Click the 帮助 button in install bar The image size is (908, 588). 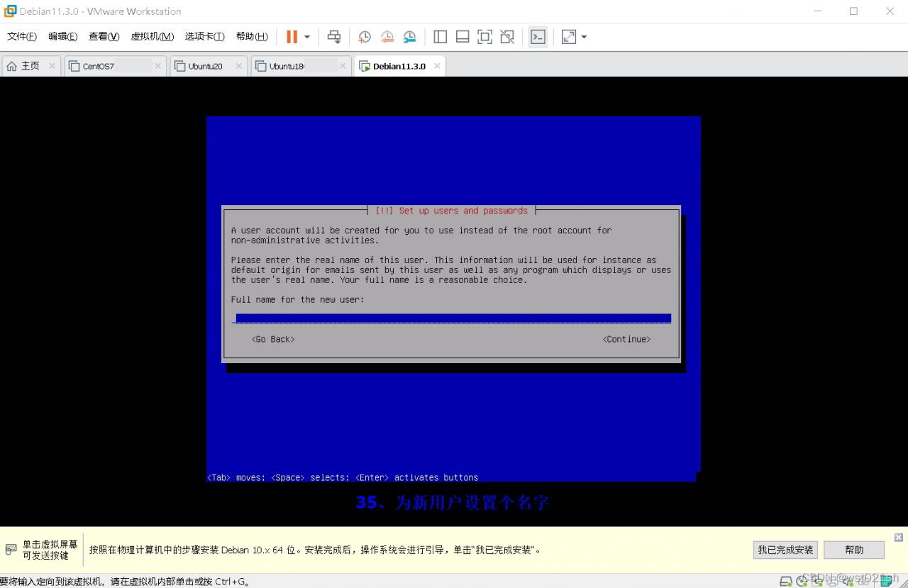[854, 550]
